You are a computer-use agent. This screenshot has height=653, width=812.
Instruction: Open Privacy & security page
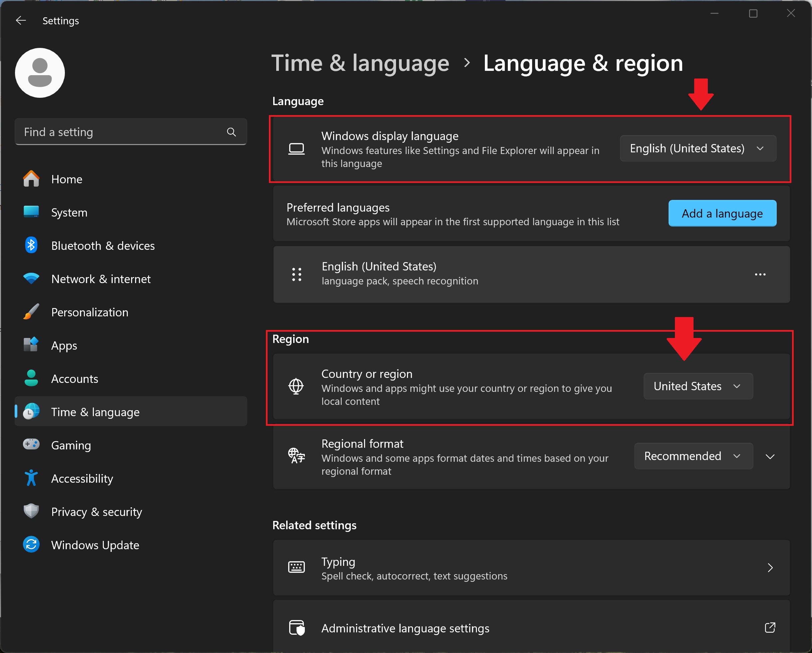click(131, 512)
